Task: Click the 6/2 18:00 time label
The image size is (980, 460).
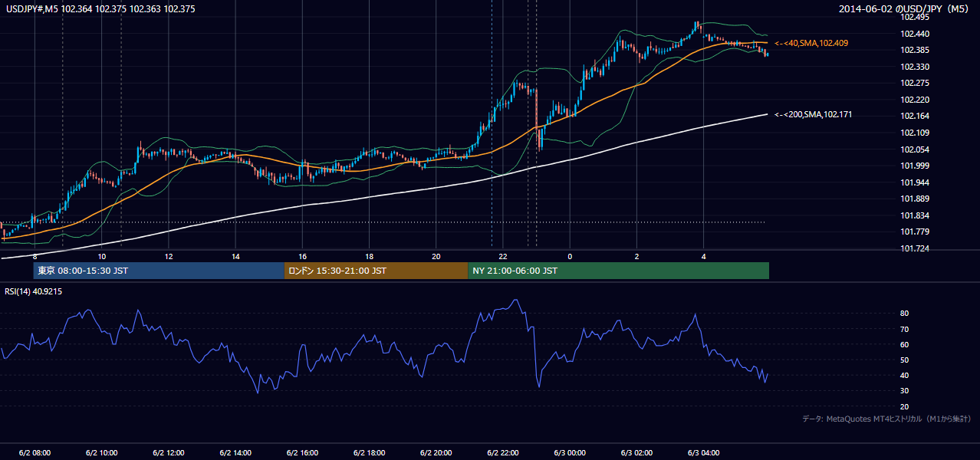Action: (370, 452)
